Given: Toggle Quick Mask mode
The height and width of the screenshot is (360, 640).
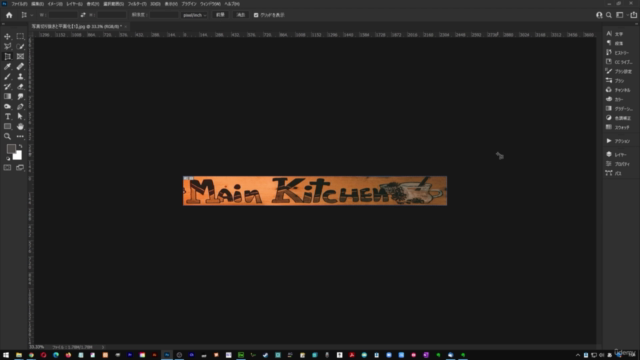Looking at the screenshot, I should pyautogui.click(x=7, y=168).
